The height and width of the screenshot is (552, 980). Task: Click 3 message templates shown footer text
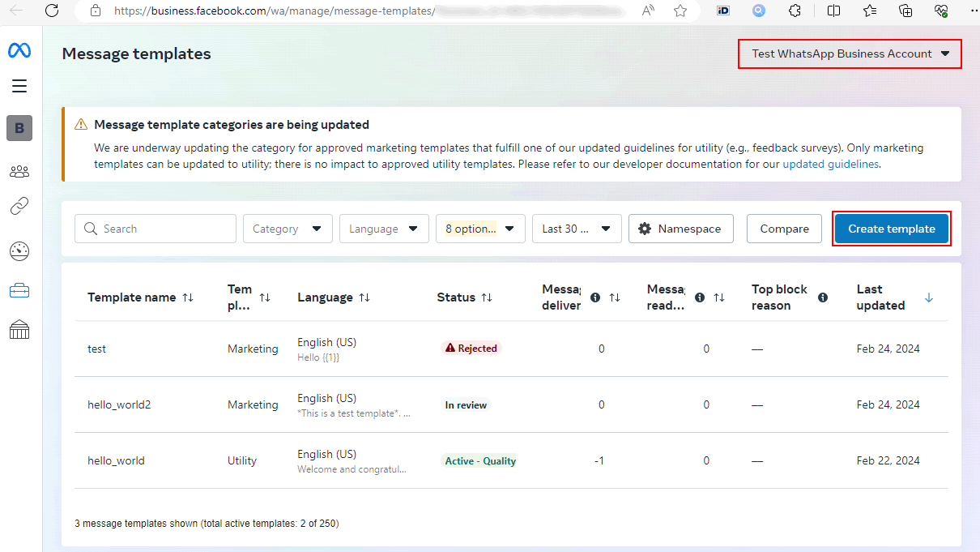click(x=207, y=524)
